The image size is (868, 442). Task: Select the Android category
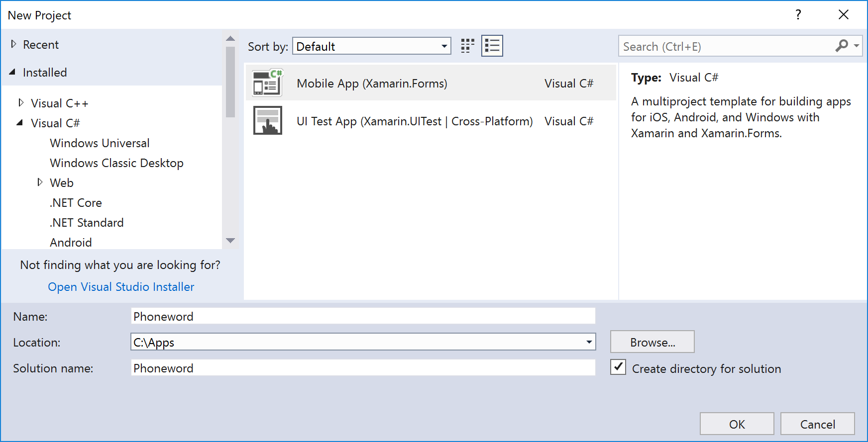[x=71, y=243]
